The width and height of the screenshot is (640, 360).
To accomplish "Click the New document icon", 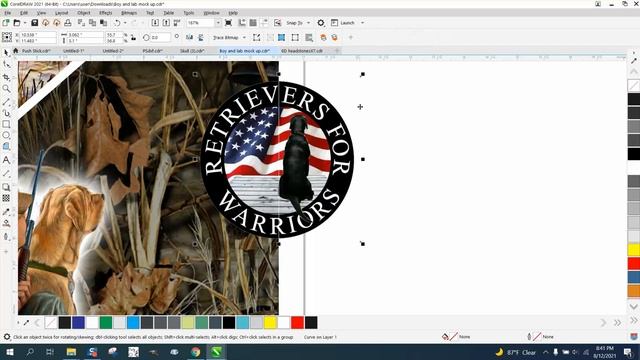I will (x=6, y=23).
